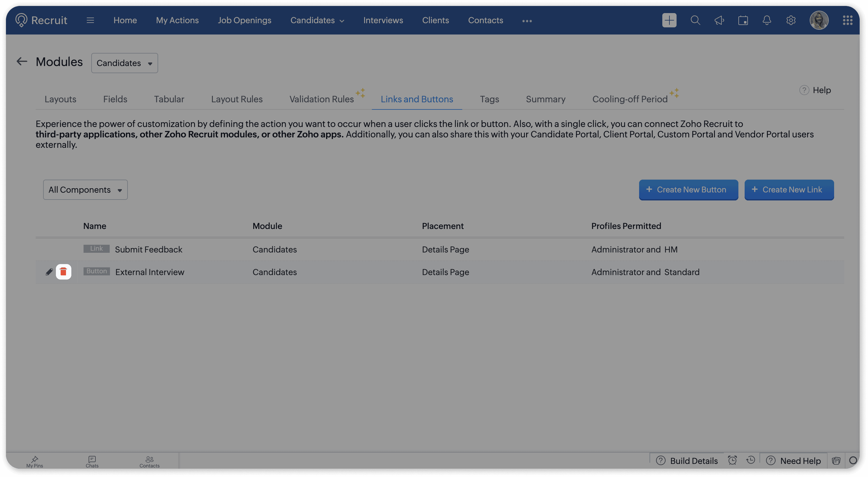This screenshot has height=477, width=868.
Task: Open the notifications bell icon
Action: coord(767,21)
